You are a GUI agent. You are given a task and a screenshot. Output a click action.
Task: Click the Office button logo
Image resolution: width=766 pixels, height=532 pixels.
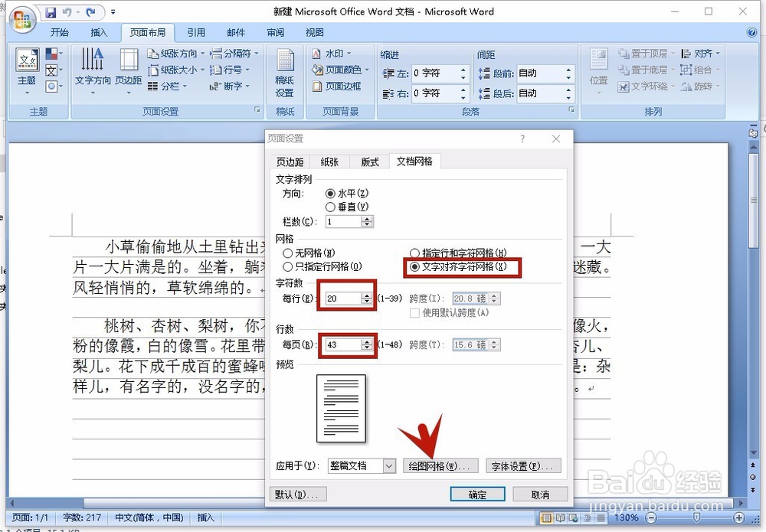coord(22,20)
